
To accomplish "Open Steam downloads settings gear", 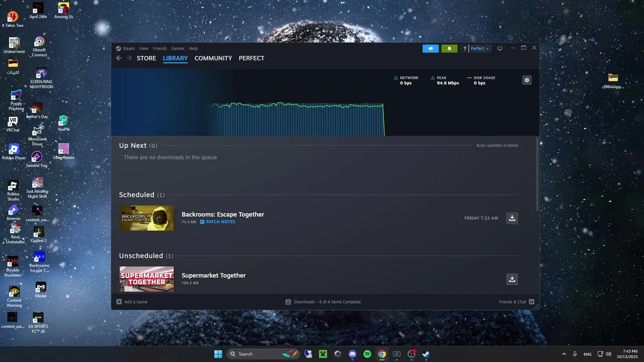I will [x=527, y=80].
